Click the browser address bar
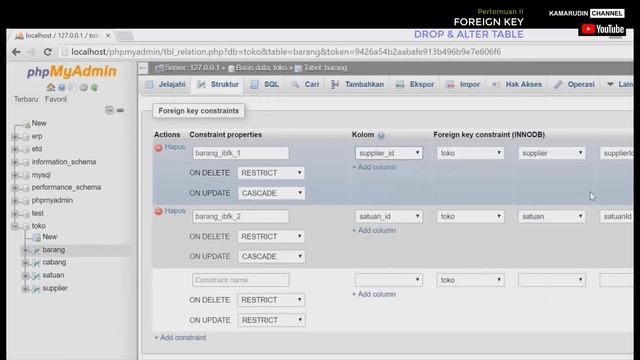This screenshot has width=640, height=360. coord(345,52)
